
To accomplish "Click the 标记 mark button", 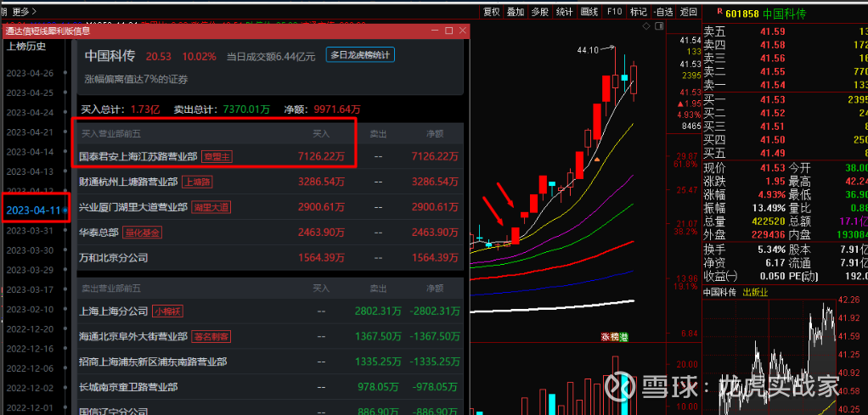I will click(638, 12).
